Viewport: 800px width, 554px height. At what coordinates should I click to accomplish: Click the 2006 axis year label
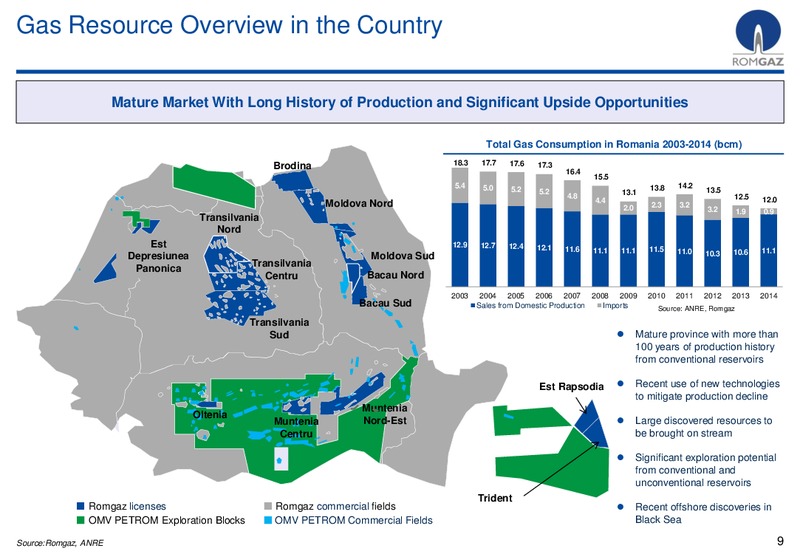coord(544,295)
